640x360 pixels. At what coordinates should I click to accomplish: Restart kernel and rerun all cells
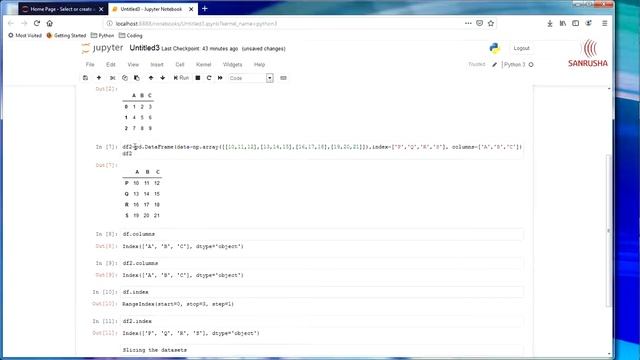pyautogui.click(x=220, y=78)
